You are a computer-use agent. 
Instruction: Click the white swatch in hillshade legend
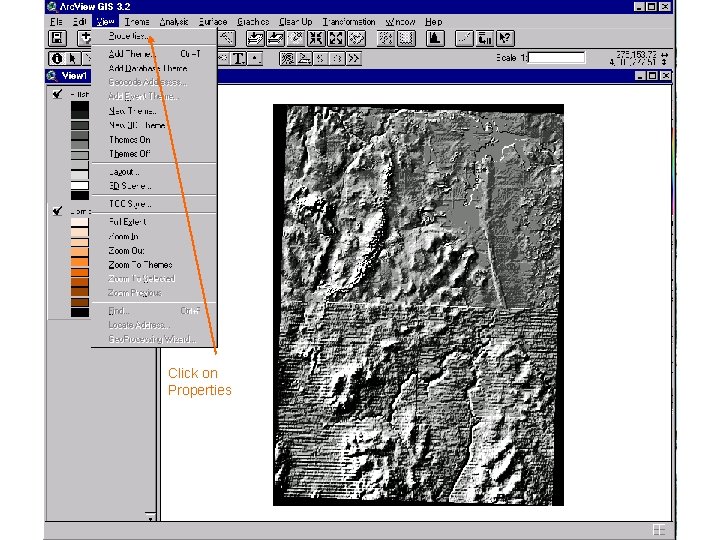(x=79, y=186)
